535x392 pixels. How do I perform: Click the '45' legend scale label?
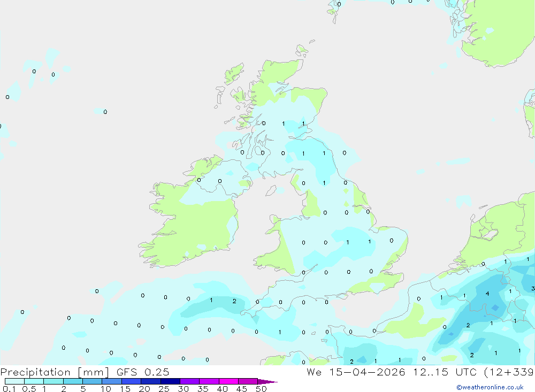[x=242, y=389]
